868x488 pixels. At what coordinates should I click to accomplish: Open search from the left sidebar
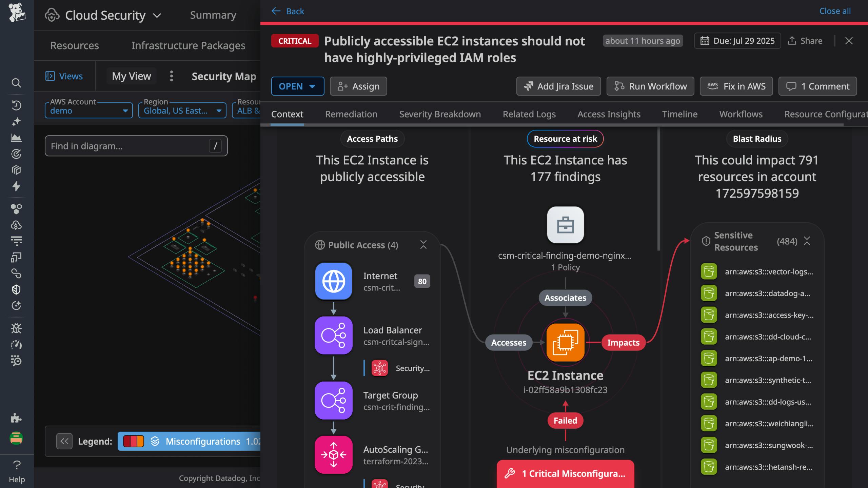(16, 83)
